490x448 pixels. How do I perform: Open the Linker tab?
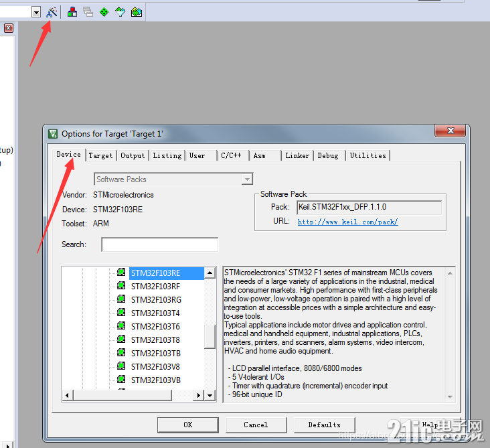pos(297,155)
